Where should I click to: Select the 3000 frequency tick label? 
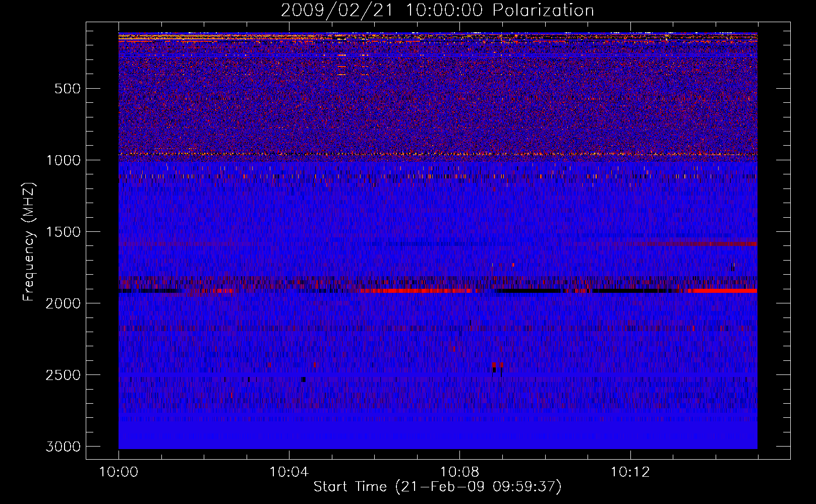click(x=63, y=447)
